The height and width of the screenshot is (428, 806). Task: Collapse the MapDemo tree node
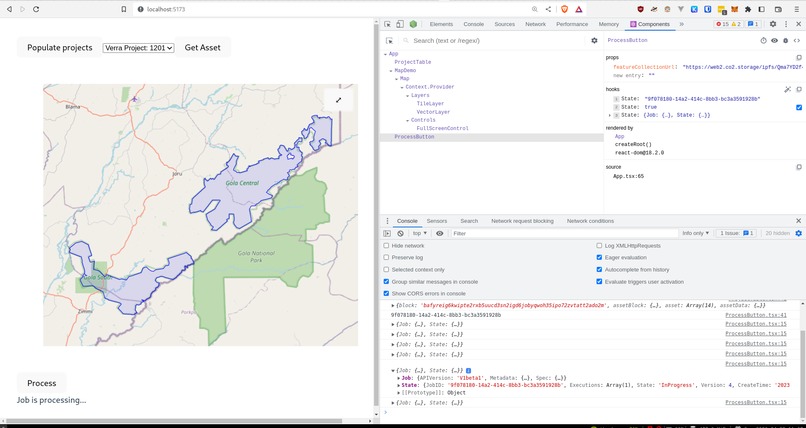point(392,71)
